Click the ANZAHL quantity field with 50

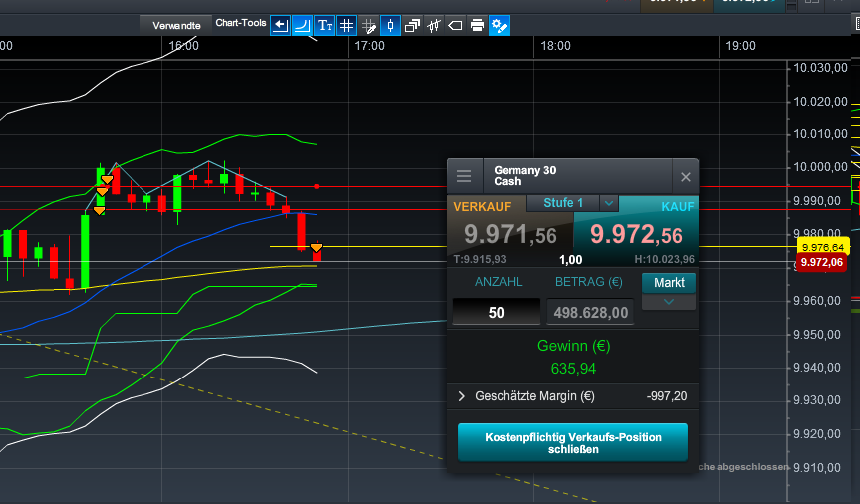pyautogui.click(x=496, y=312)
